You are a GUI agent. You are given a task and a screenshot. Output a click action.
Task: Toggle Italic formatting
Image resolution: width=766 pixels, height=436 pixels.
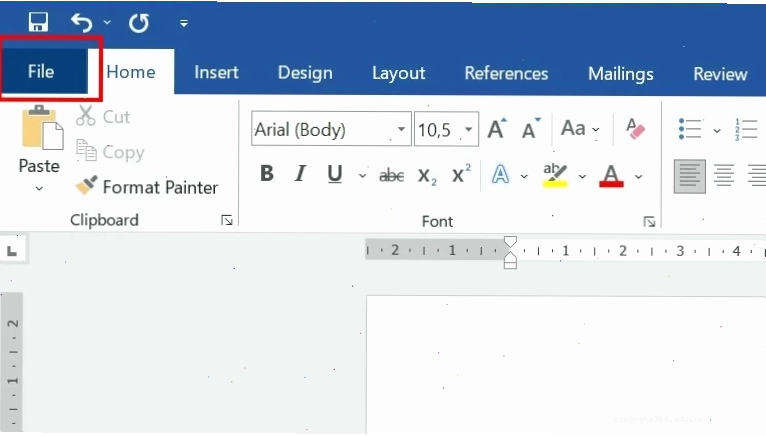(300, 174)
